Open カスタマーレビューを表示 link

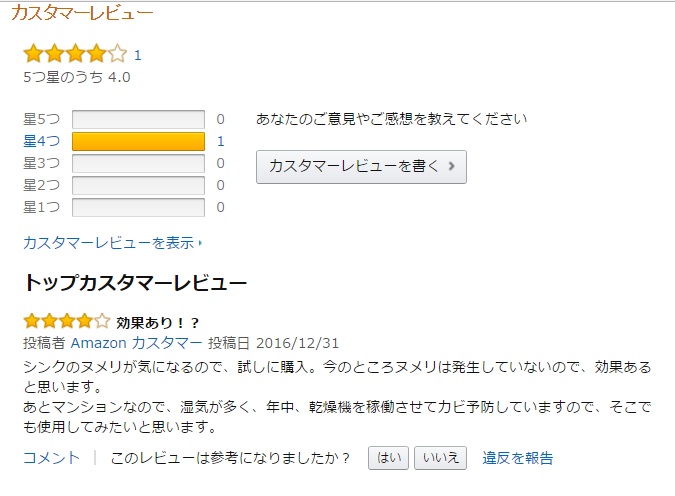(x=108, y=243)
